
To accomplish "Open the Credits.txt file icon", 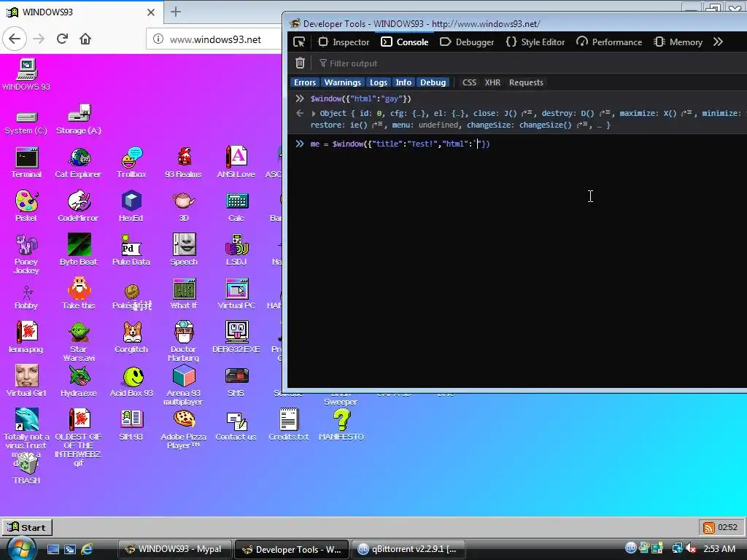I will [x=289, y=425].
